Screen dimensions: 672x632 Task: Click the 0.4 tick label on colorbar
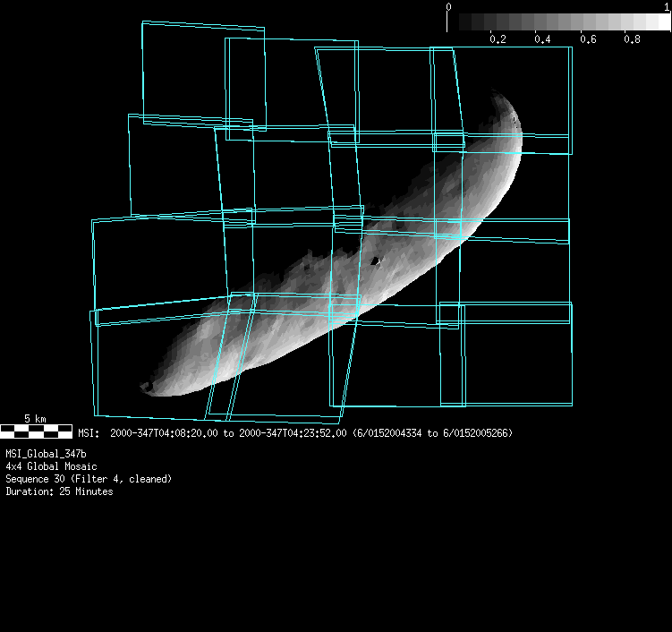point(542,40)
